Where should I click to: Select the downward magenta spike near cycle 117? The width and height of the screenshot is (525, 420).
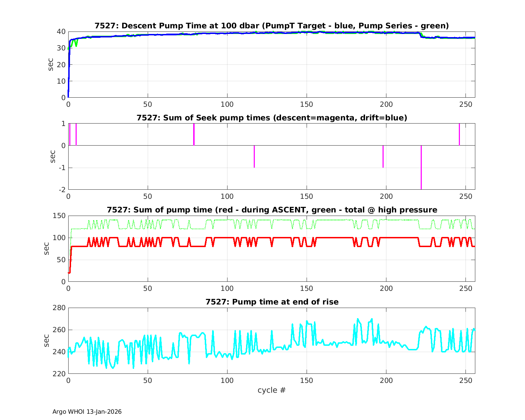click(x=254, y=156)
